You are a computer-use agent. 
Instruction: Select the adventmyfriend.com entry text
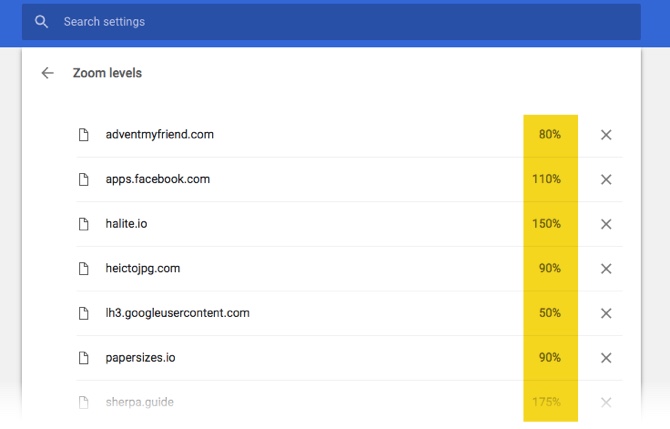tap(159, 135)
